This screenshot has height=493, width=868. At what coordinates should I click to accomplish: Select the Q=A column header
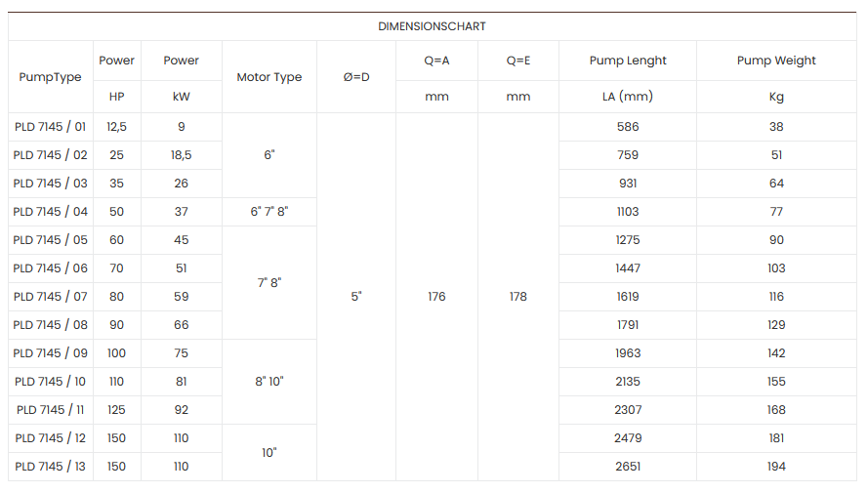tap(436, 61)
